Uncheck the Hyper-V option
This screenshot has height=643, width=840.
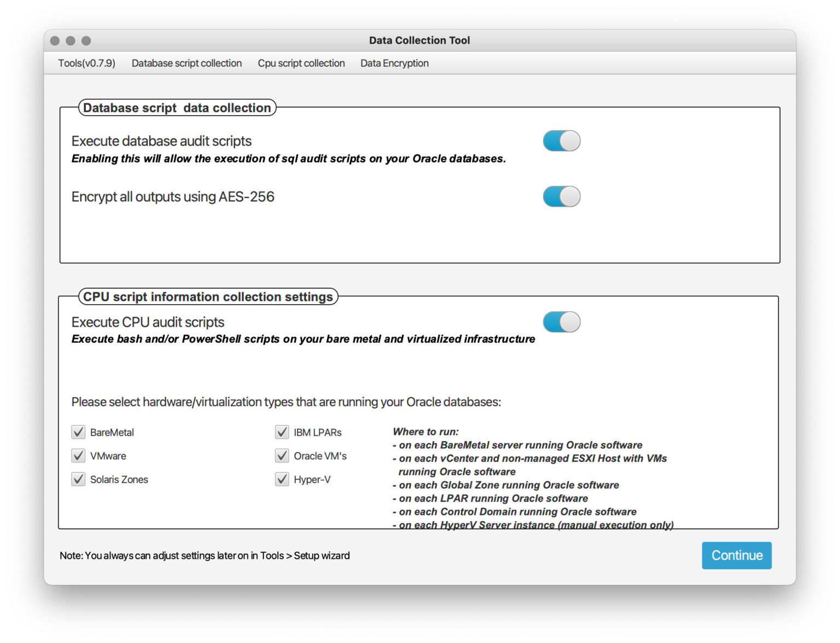tap(282, 479)
